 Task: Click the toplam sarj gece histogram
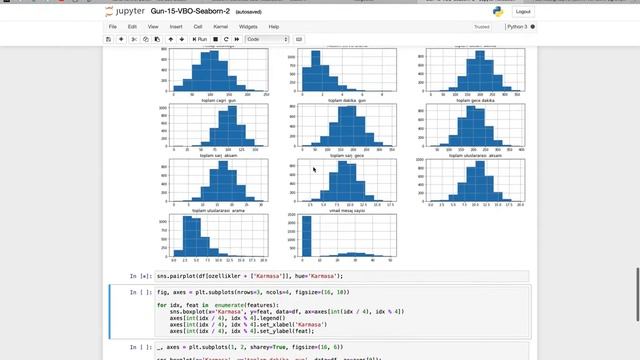click(347, 180)
